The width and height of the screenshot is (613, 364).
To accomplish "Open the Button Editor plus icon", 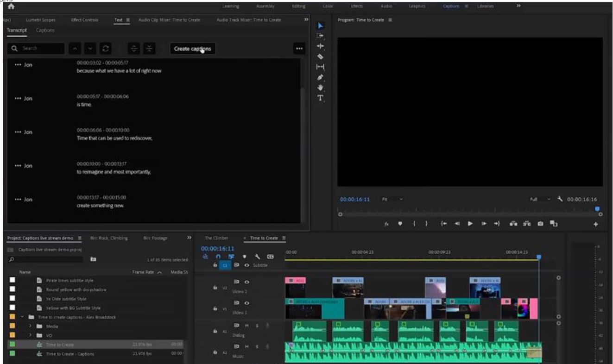I will (596, 224).
